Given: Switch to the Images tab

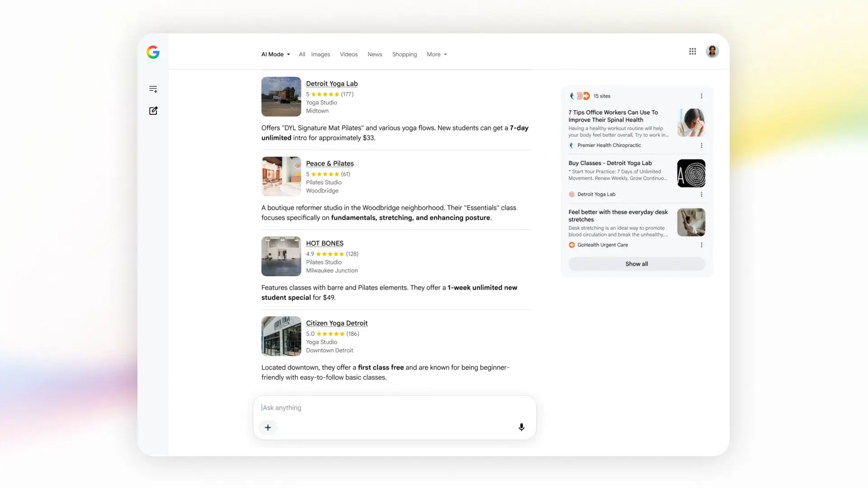Looking at the screenshot, I should (321, 54).
